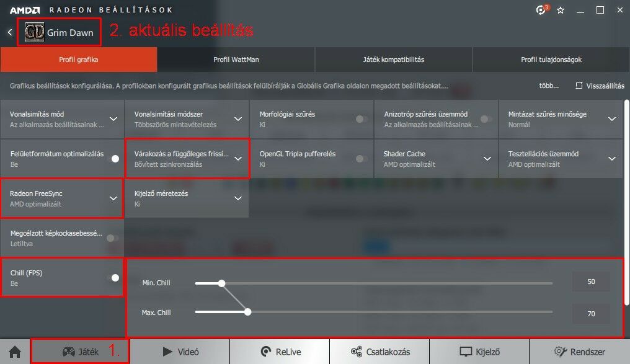The image size is (630, 364).
Task: Click the favorites star icon
Action: pos(561,10)
